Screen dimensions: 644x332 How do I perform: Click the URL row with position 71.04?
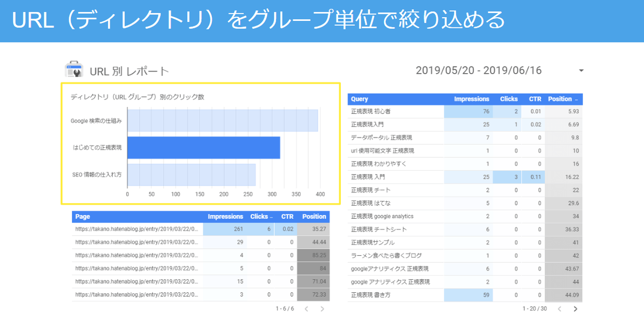click(201, 282)
